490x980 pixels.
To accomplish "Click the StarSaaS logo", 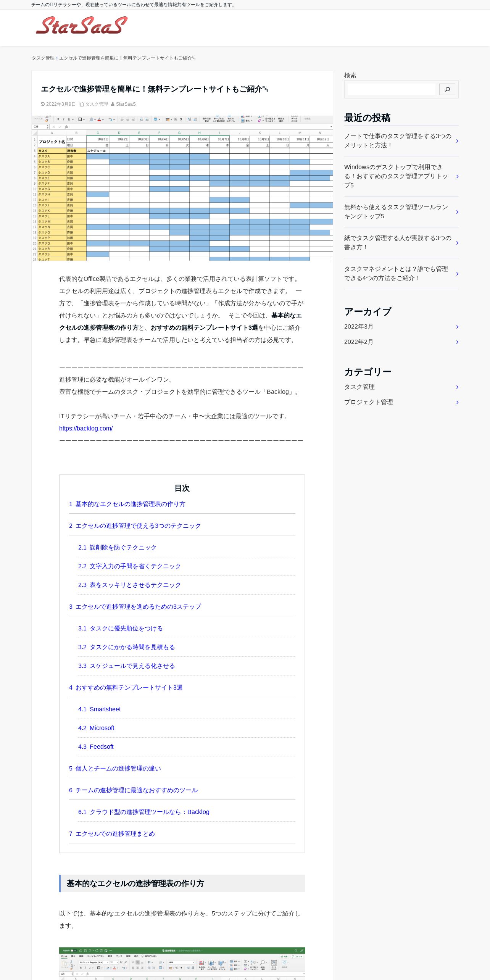I will click(x=81, y=25).
